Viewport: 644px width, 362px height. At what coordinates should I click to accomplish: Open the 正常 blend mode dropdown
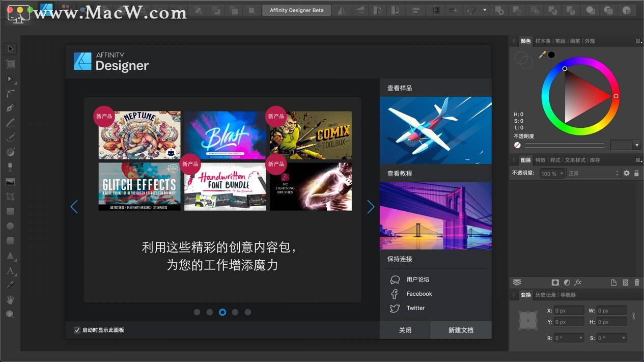(x=593, y=173)
